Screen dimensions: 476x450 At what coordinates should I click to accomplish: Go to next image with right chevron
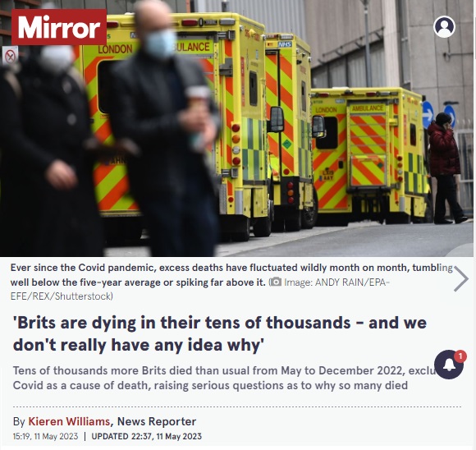pos(461,278)
